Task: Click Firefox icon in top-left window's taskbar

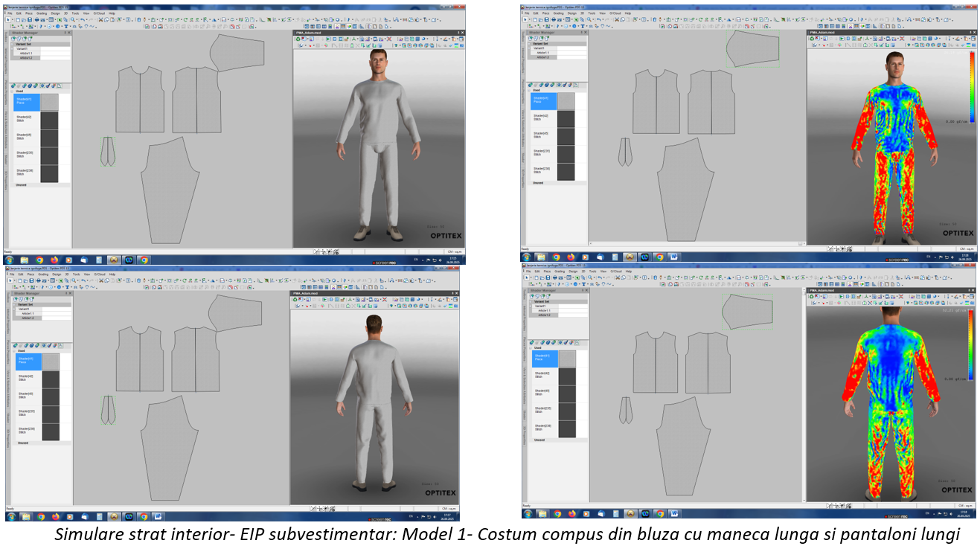Action: (x=54, y=260)
